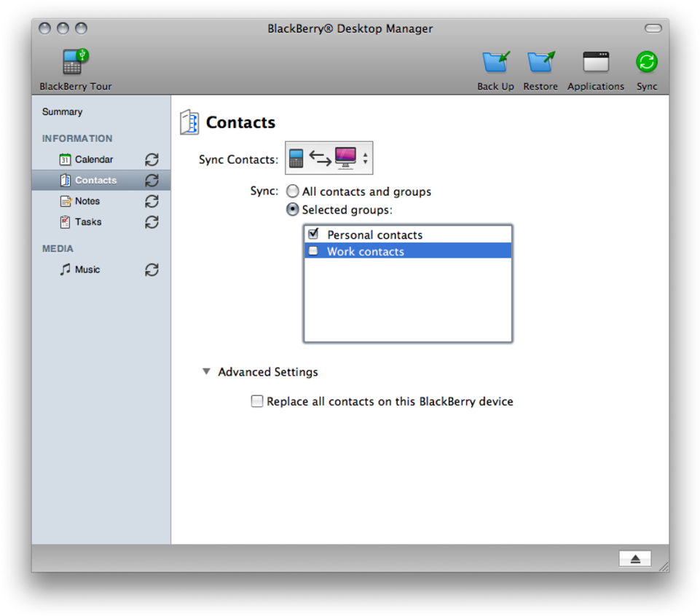This screenshot has width=700, height=616.
Task: Toggle the sync icon next to Tasks
Action: click(x=152, y=222)
